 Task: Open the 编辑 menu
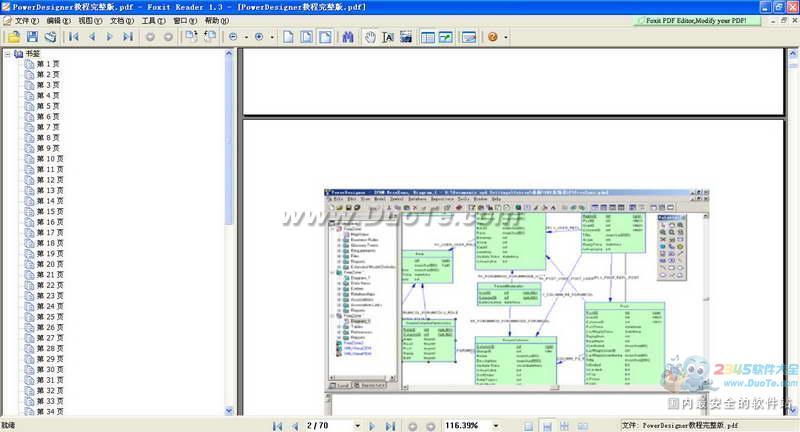(58, 20)
